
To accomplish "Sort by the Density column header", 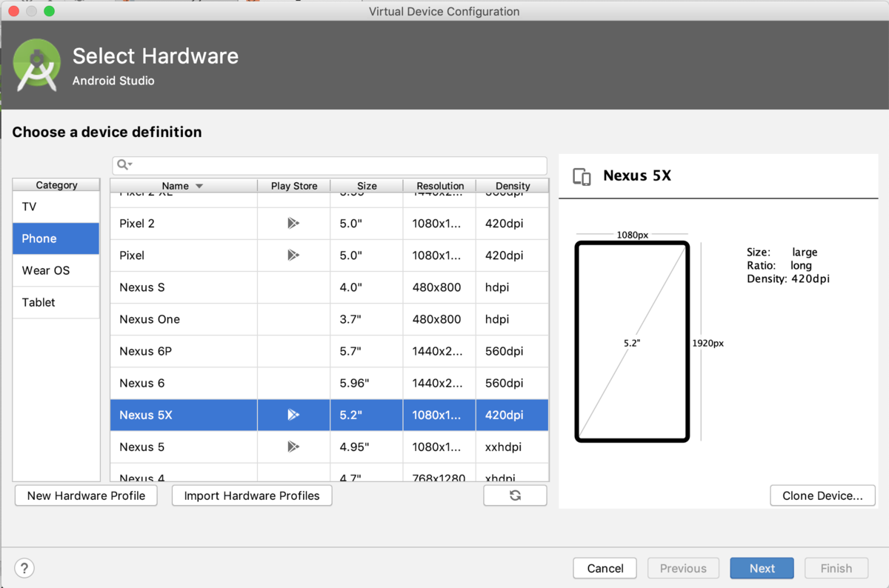I will tap(513, 186).
